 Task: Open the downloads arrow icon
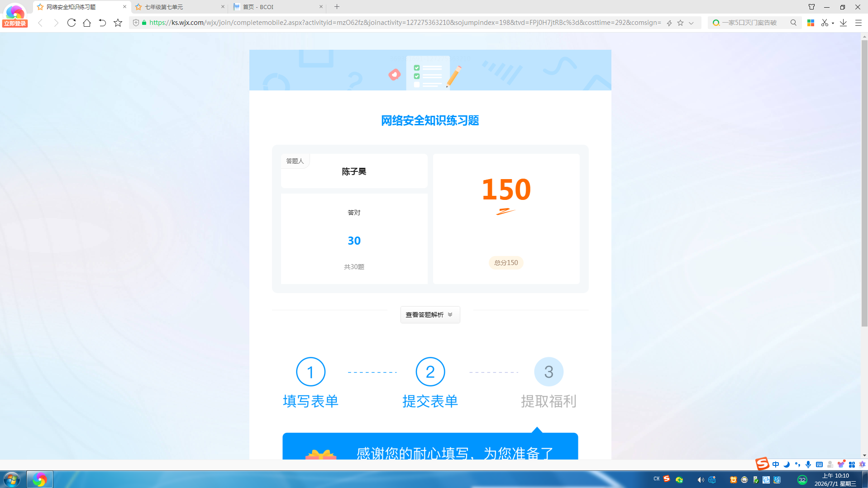843,23
